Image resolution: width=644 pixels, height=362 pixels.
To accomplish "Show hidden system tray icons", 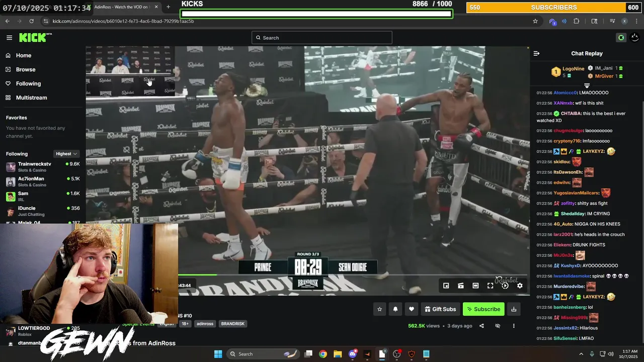I will (581, 354).
